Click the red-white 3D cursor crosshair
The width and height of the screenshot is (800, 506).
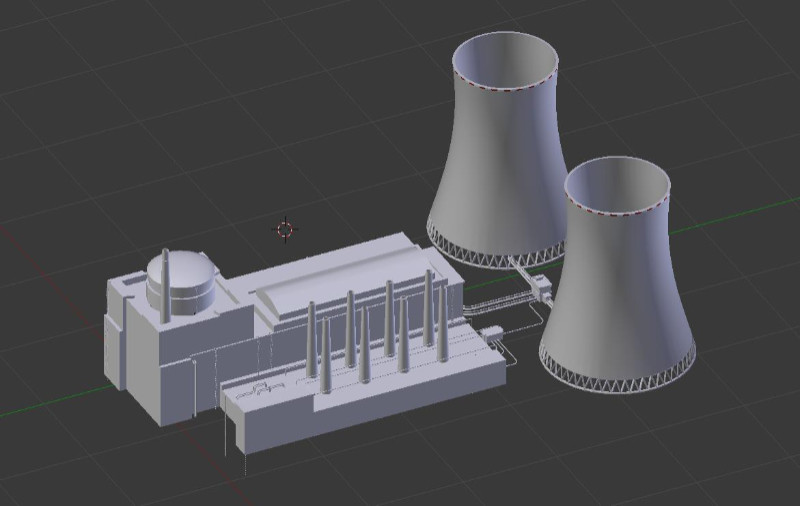[285, 230]
